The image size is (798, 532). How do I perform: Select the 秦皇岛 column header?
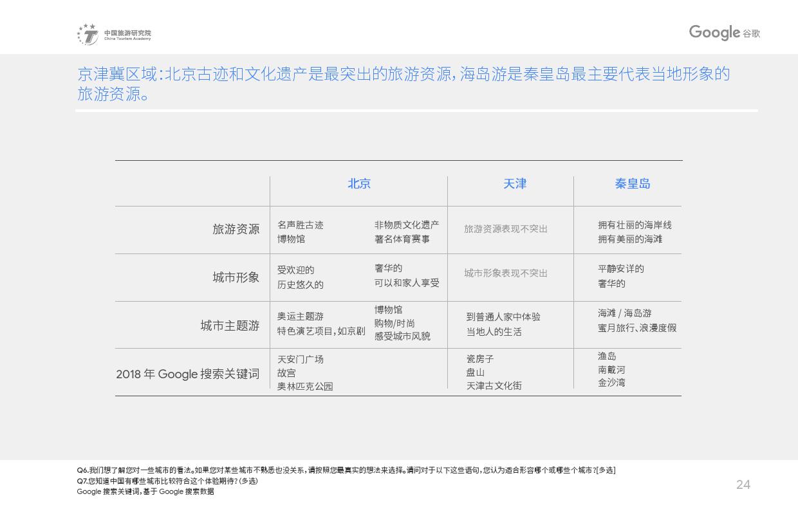click(x=632, y=184)
